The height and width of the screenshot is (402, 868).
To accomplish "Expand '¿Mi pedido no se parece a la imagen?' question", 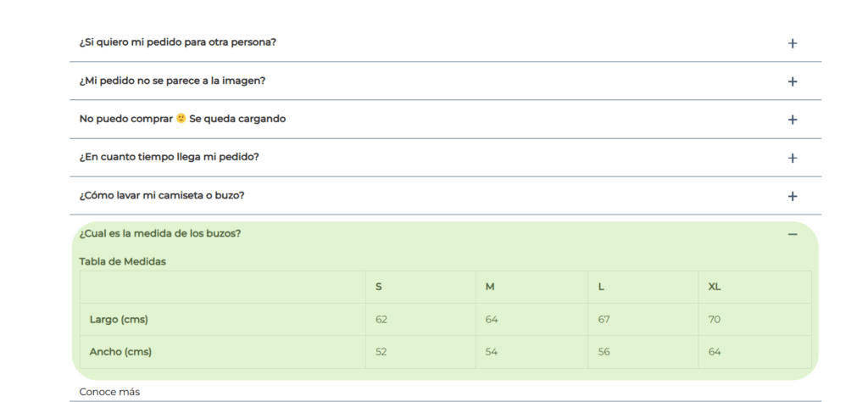I will coord(446,81).
